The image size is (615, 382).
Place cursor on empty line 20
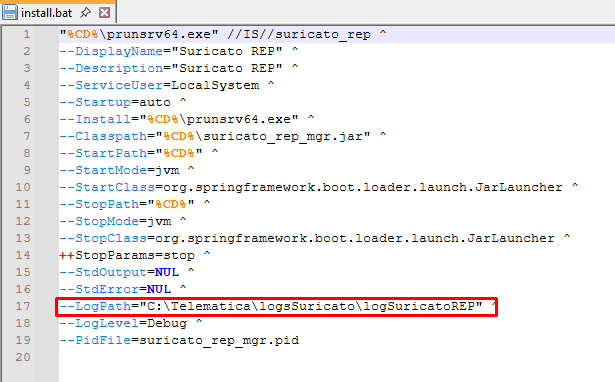tap(336, 357)
